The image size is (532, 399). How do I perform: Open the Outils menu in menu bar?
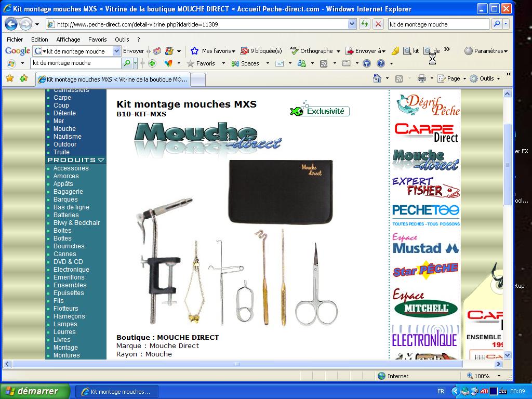point(122,39)
